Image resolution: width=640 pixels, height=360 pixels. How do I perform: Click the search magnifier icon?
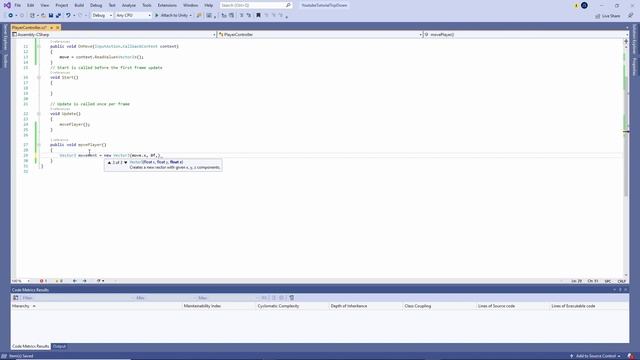pyautogui.click(x=288, y=5)
